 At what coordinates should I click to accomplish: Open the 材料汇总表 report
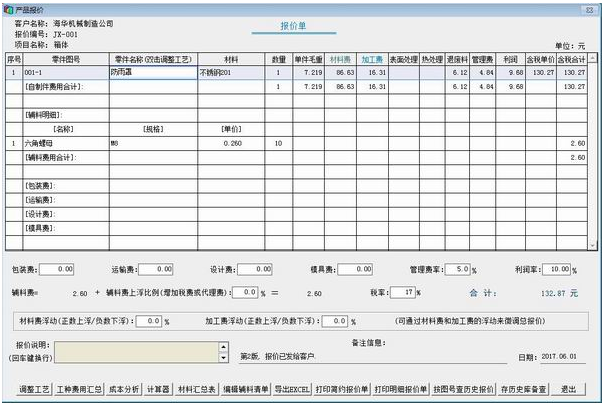(197, 389)
